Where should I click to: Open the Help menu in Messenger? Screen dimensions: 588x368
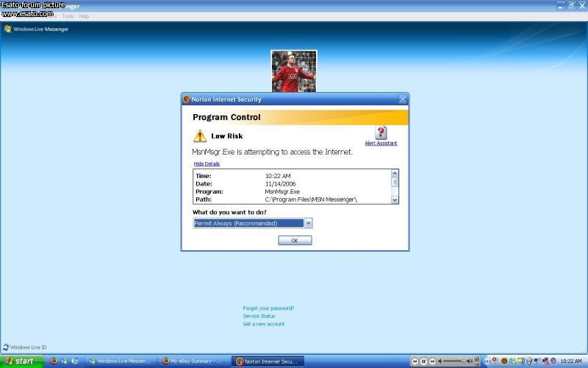click(84, 16)
